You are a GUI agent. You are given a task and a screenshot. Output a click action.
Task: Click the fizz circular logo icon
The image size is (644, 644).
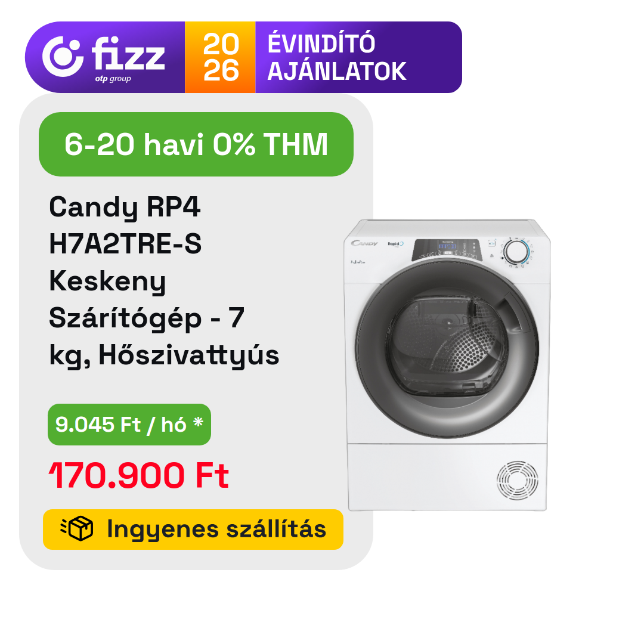coord(63,57)
